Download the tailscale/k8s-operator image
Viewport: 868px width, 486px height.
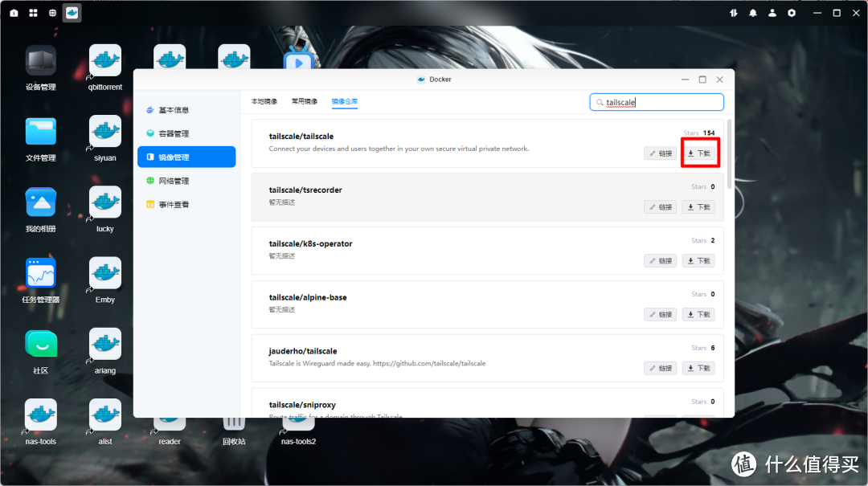coord(698,261)
